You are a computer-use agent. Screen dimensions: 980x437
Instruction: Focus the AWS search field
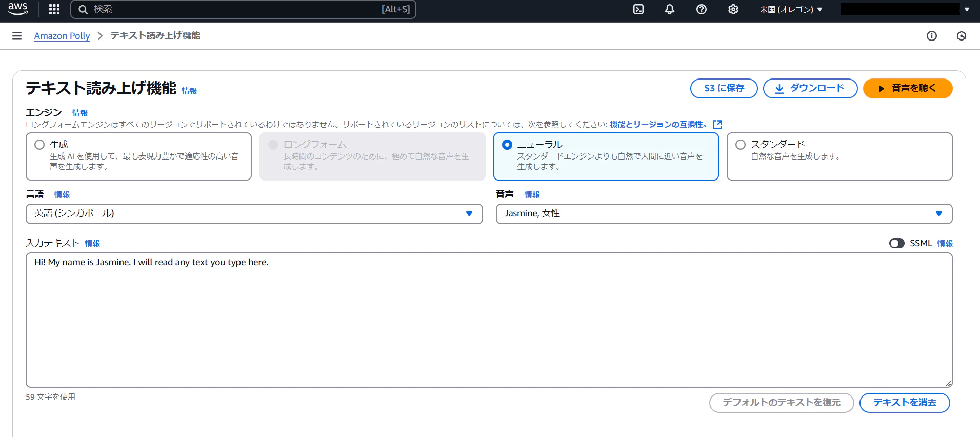point(243,9)
